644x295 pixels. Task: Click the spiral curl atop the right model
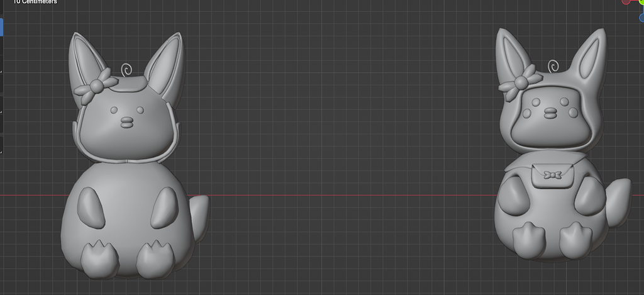click(x=553, y=66)
